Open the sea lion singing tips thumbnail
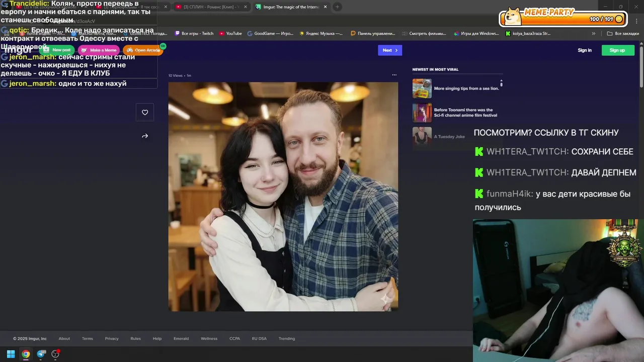Viewport: 644px width, 362px height. click(422, 88)
